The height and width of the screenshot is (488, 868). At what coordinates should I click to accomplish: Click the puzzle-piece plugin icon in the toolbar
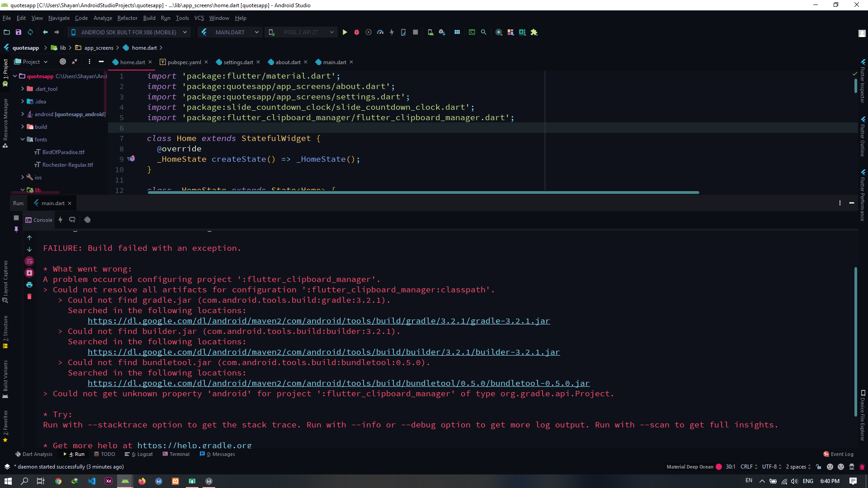(534, 33)
